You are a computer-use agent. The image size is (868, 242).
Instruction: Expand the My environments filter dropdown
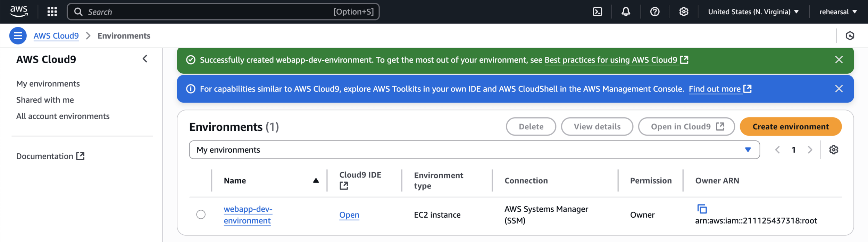click(474, 150)
